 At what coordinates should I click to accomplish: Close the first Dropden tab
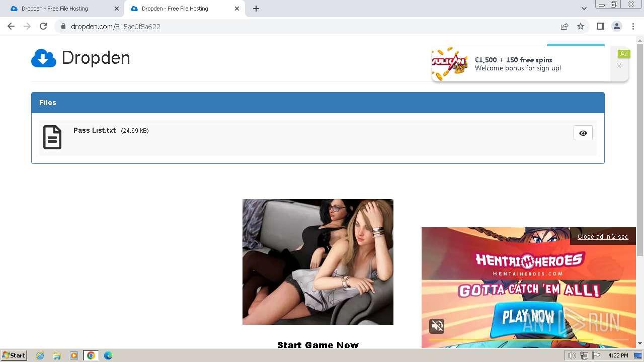117,9
